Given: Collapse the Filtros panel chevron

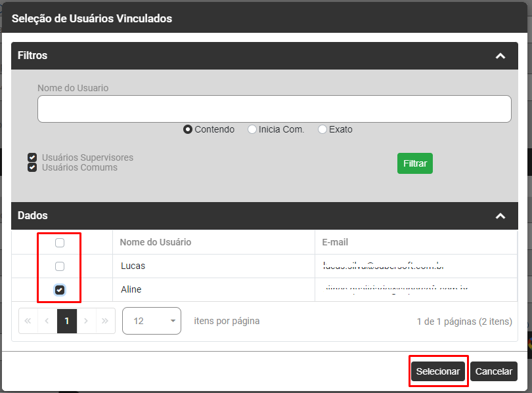Looking at the screenshot, I should coord(500,56).
